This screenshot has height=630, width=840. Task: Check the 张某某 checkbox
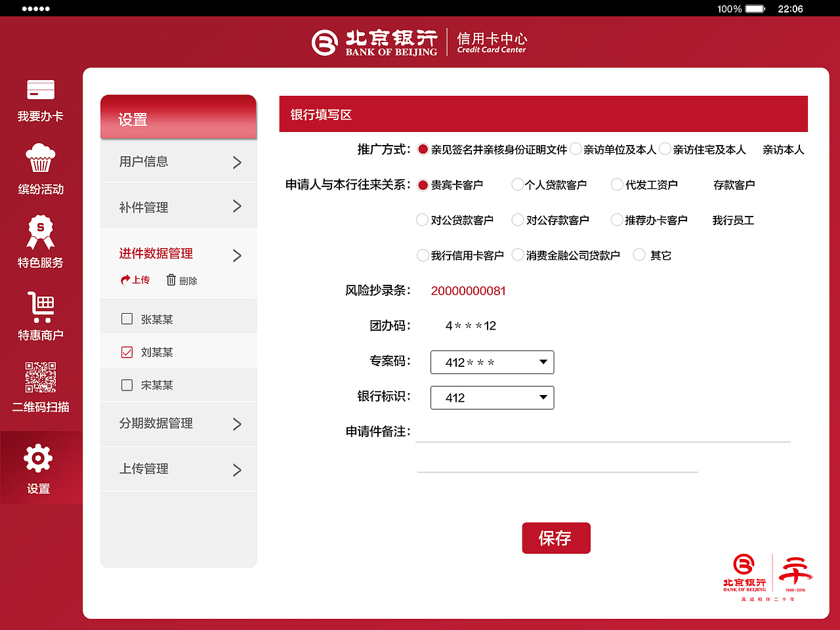coord(127,319)
